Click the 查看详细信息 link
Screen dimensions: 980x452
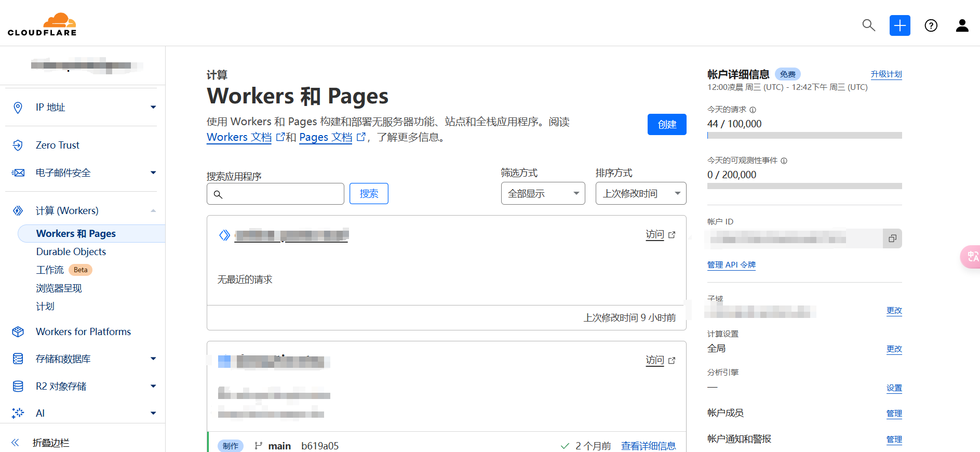(649, 446)
